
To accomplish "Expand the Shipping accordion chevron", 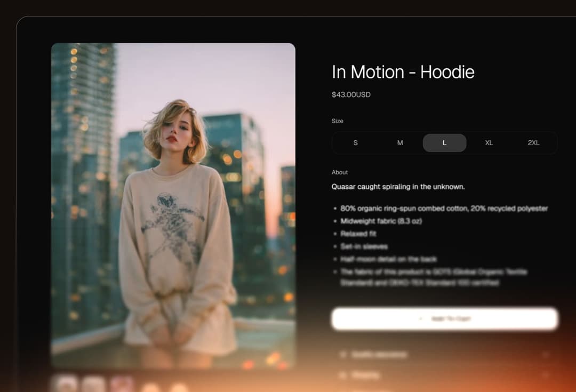I will point(546,375).
